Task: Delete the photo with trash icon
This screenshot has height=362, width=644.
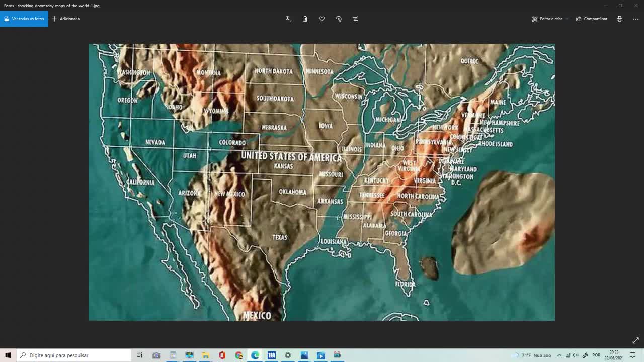Action: [x=305, y=19]
